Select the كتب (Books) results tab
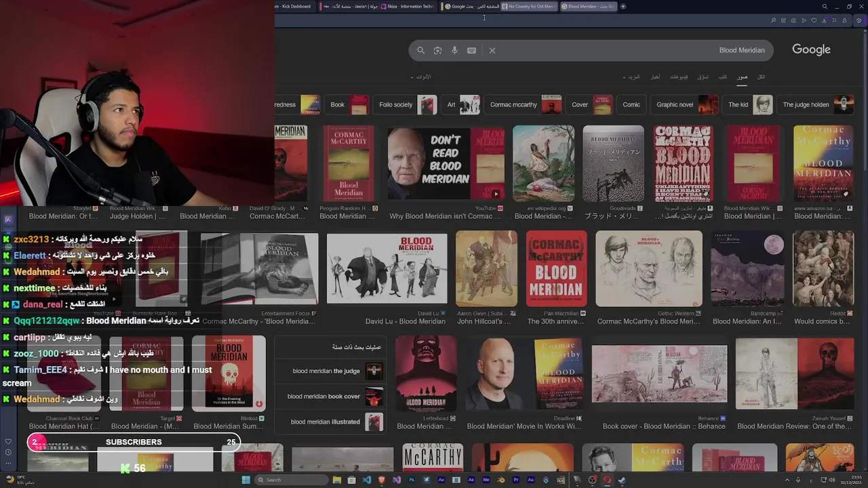 coord(723,77)
